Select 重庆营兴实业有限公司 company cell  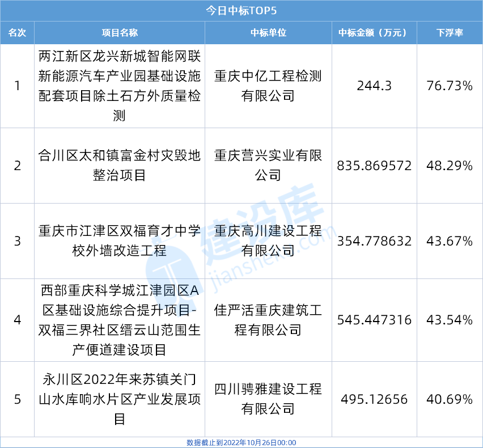(x=268, y=166)
